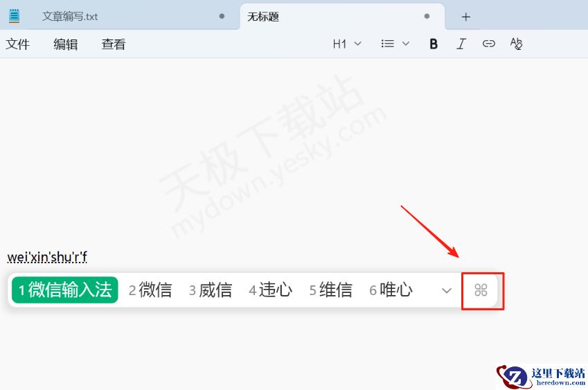The height and width of the screenshot is (390, 588).
Task: Choose candidate 3 威信
Action: 211,290
